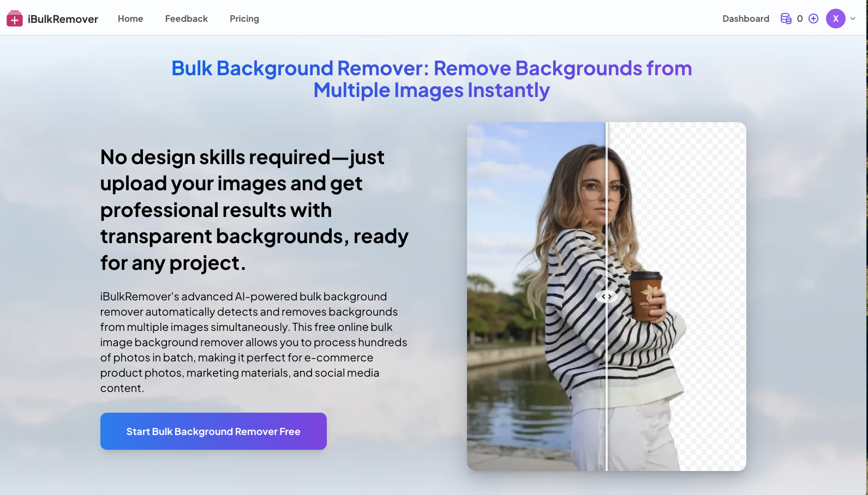Navigate to Pricing
Screen dimensions: 868x495
pyautogui.click(x=244, y=19)
